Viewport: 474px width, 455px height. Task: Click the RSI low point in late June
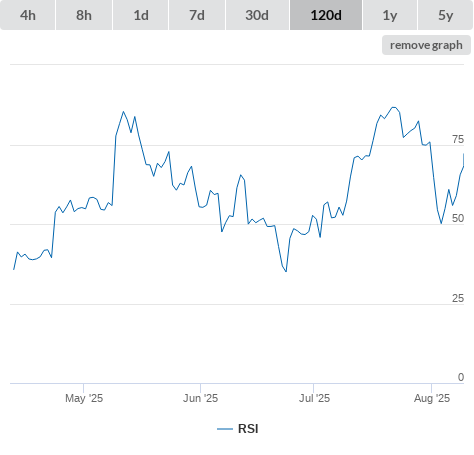[x=286, y=271]
